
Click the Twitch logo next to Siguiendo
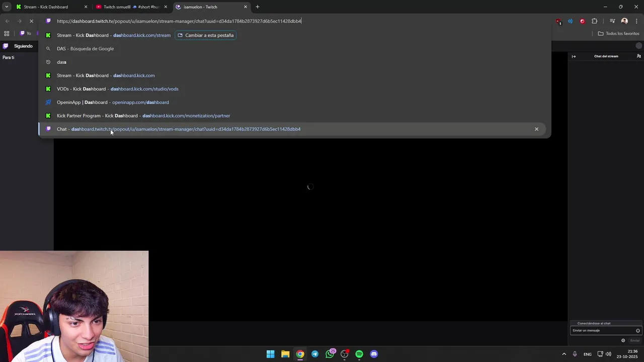pyautogui.click(x=6, y=46)
